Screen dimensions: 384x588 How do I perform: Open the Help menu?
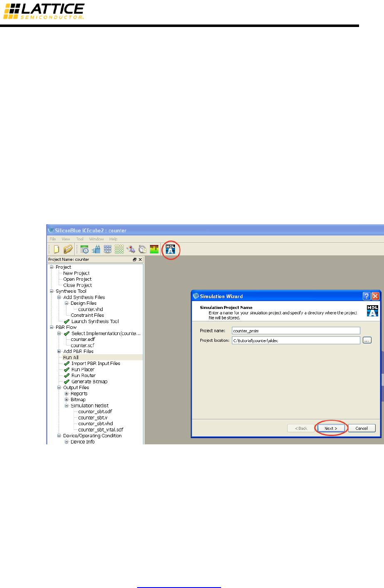(x=113, y=239)
